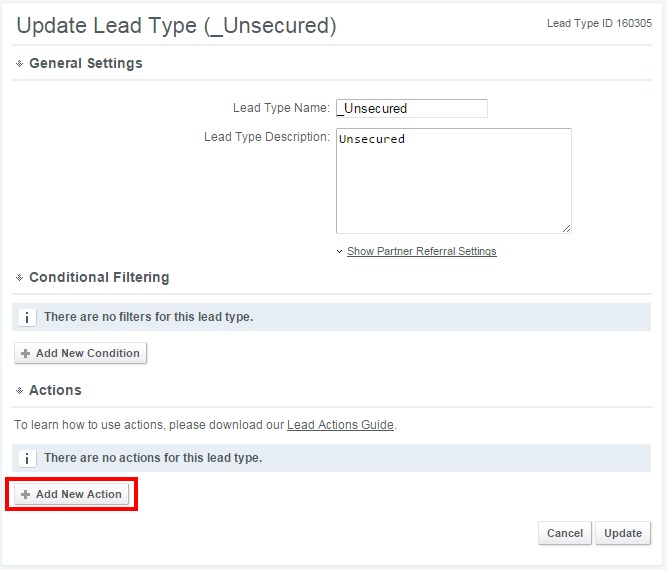Viewport: 667px width, 570px height.
Task: Collapse the Actions section icon
Action: click(x=19, y=391)
